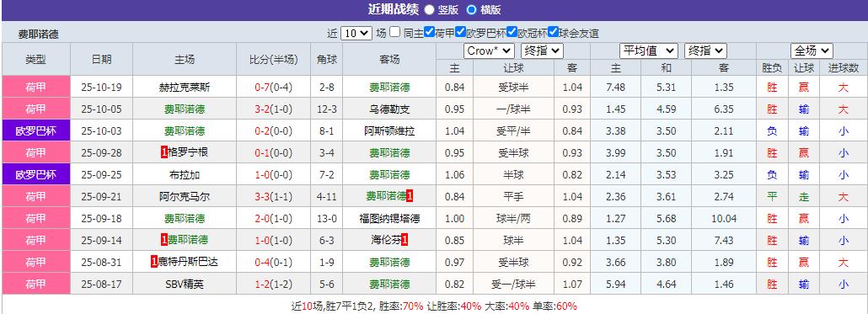Click the 布拉加 team link
The width and height of the screenshot is (868, 314).
click(185, 175)
